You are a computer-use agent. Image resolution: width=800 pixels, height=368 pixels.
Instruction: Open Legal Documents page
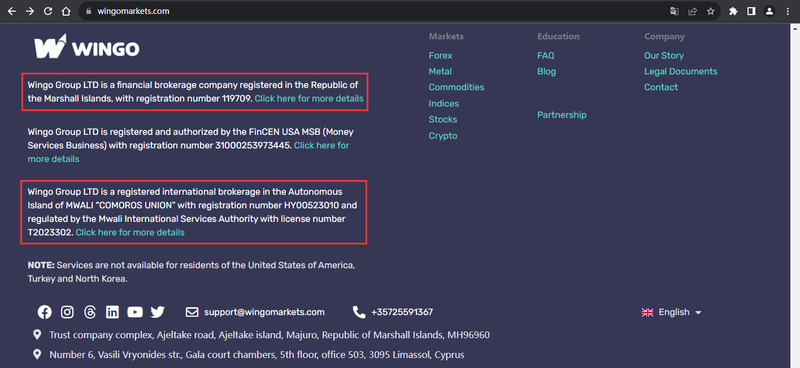tap(681, 71)
